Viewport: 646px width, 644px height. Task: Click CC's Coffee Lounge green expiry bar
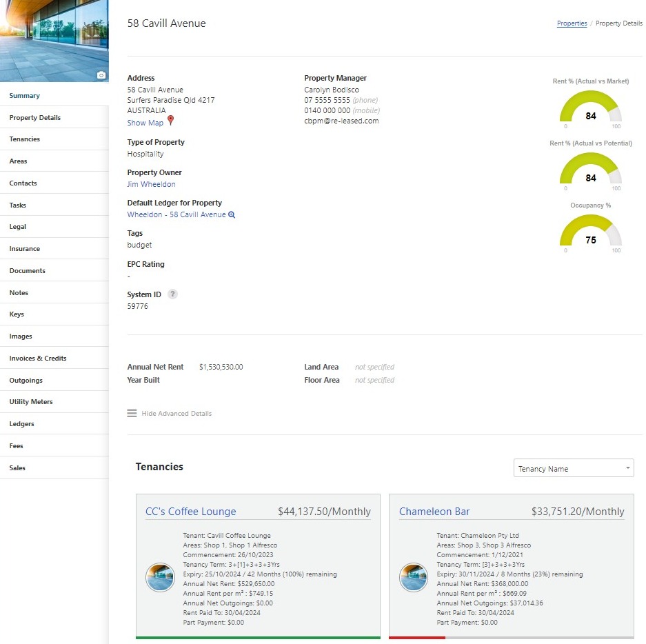pos(258,637)
